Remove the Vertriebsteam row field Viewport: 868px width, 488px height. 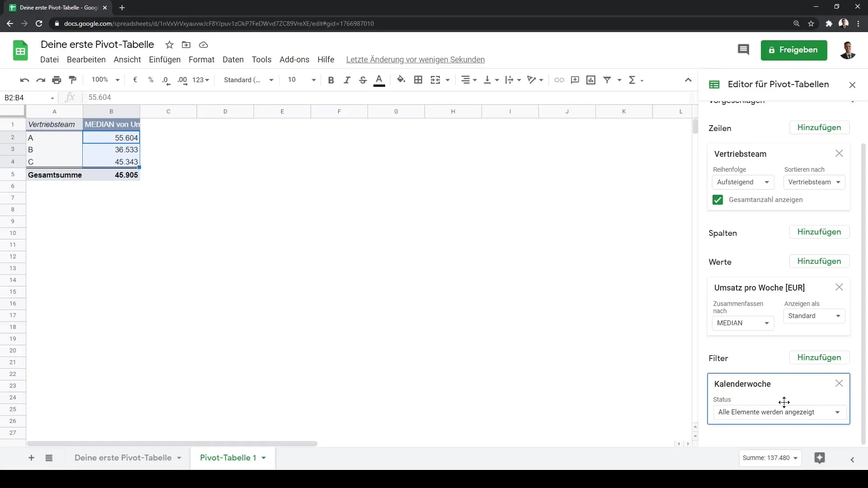click(839, 154)
